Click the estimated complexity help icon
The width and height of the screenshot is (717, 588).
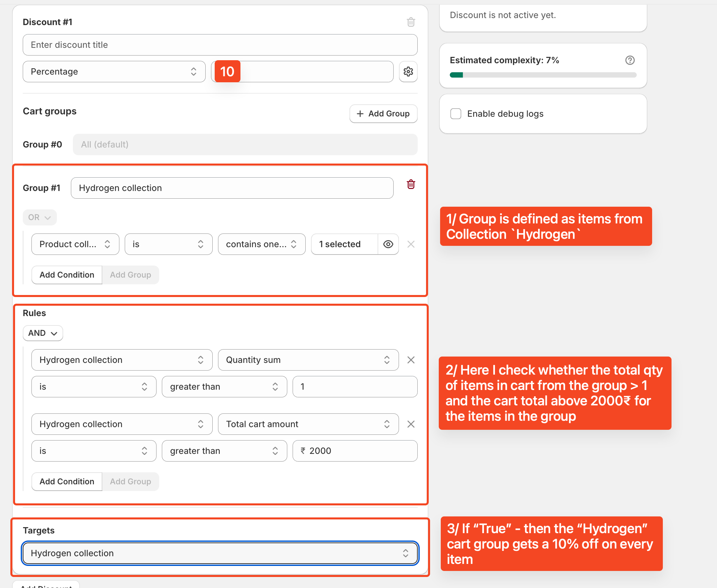(630, 60)
